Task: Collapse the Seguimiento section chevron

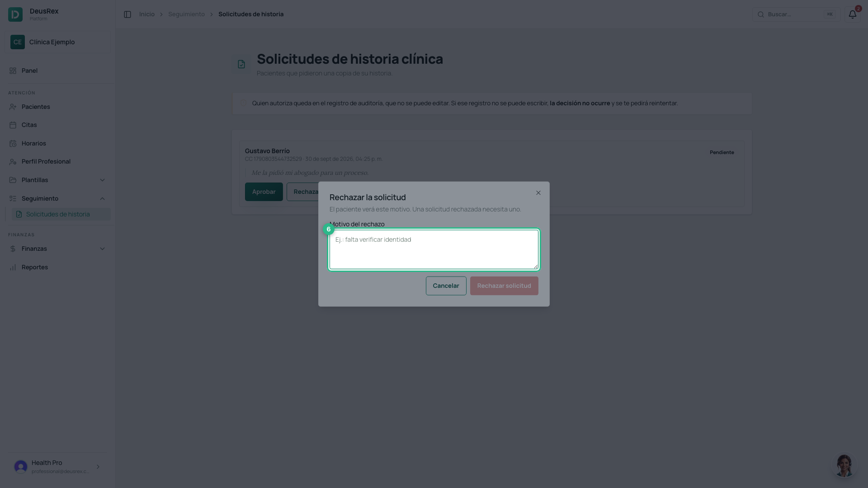Action: click(x=102, y=199)
